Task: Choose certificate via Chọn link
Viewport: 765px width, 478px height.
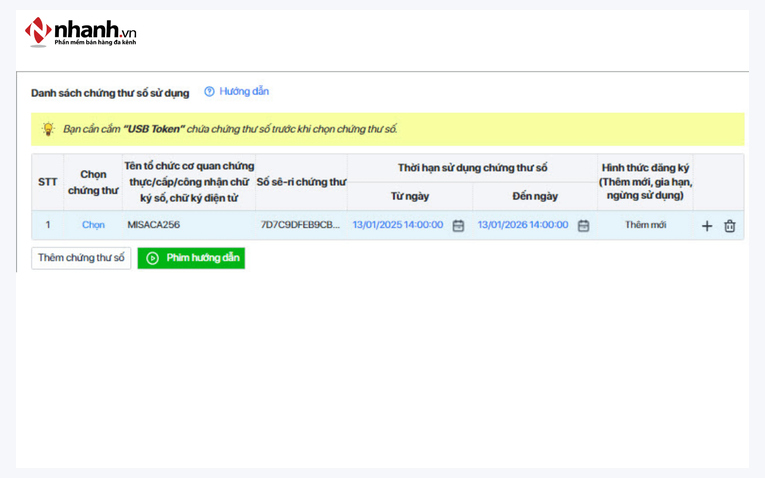Action: [x=93, y=225]
